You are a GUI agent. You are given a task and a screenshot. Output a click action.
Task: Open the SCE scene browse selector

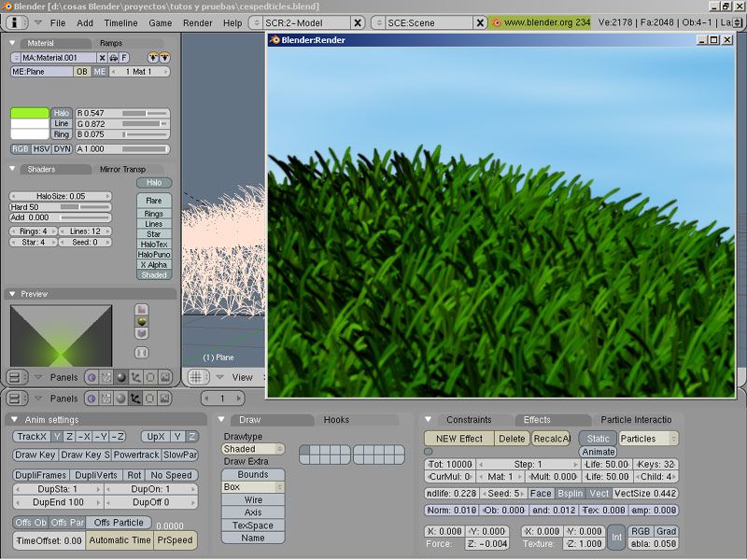tap(379, 22)
